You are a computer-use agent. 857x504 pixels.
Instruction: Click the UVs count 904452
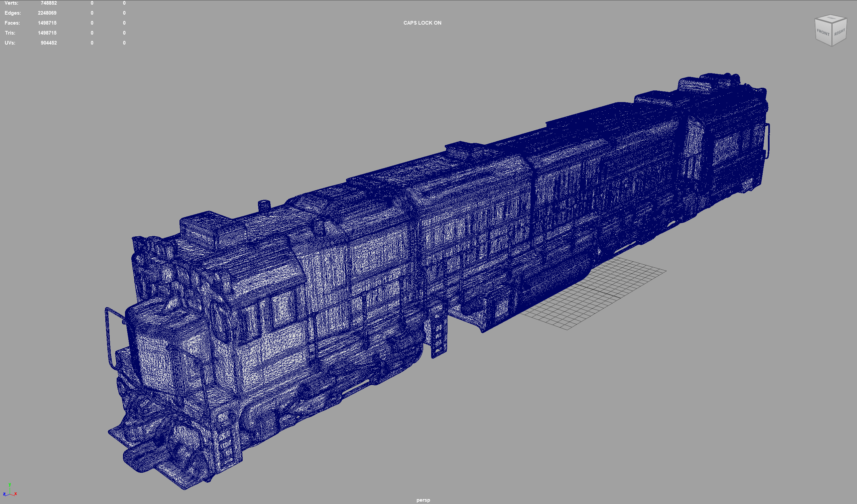coord(49,43)
